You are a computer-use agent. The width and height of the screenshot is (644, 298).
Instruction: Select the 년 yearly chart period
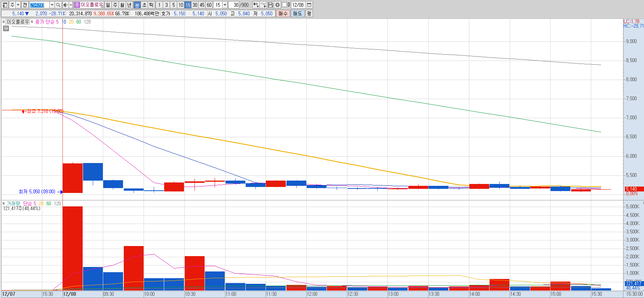coord(129,5)
